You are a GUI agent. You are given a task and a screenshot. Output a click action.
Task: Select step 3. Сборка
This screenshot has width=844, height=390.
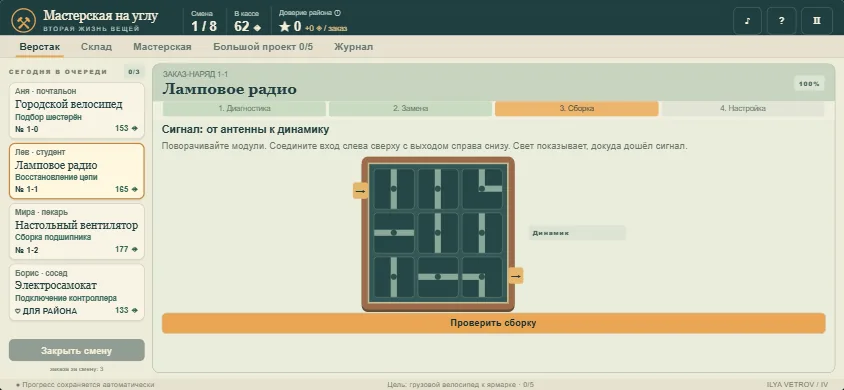(576, 108)
